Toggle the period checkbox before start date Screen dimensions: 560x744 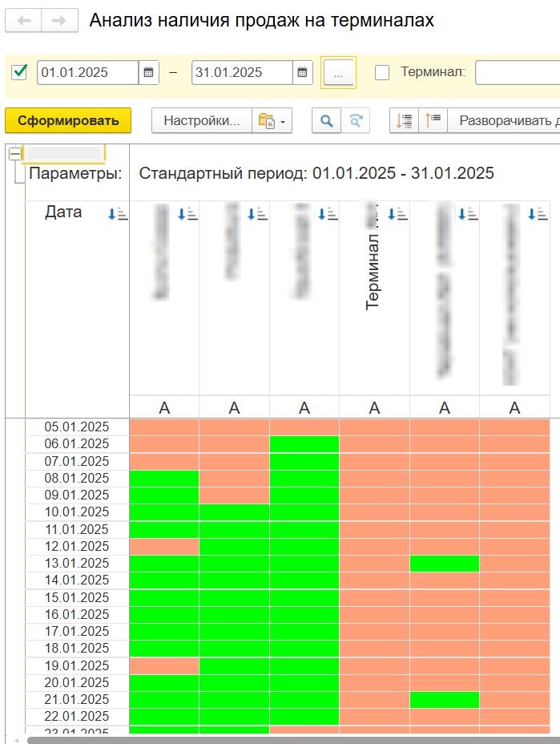pyautogui.click(x=19, y=73)
